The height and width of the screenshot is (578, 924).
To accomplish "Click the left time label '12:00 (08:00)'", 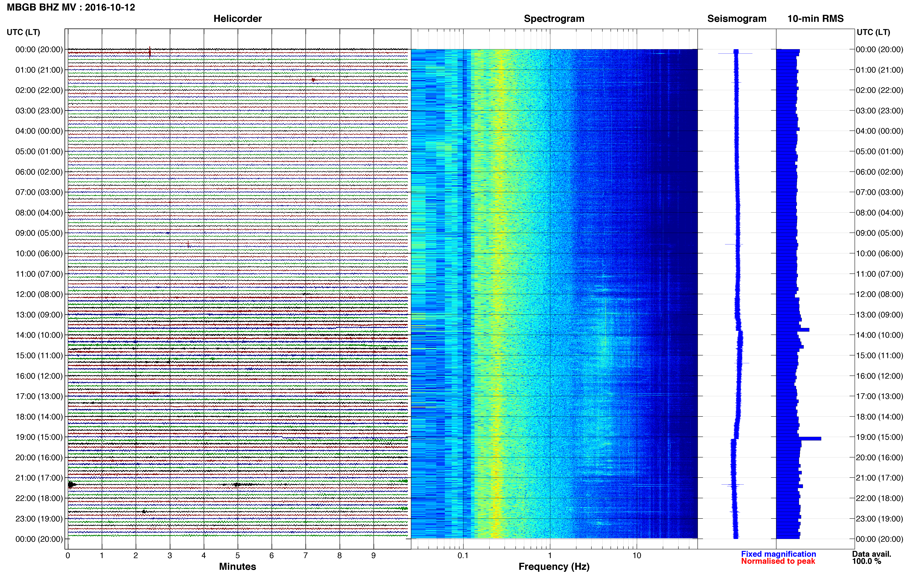I will 39,294.
